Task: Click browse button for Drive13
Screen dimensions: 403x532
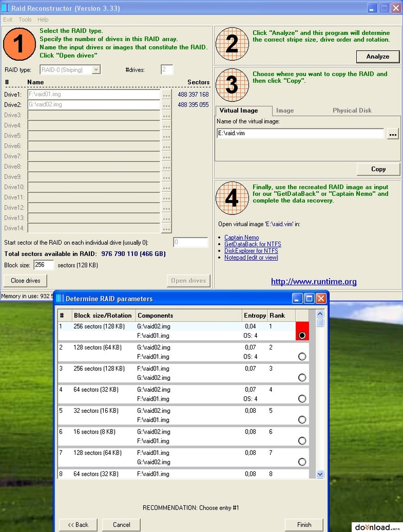Action: (166, 218)
